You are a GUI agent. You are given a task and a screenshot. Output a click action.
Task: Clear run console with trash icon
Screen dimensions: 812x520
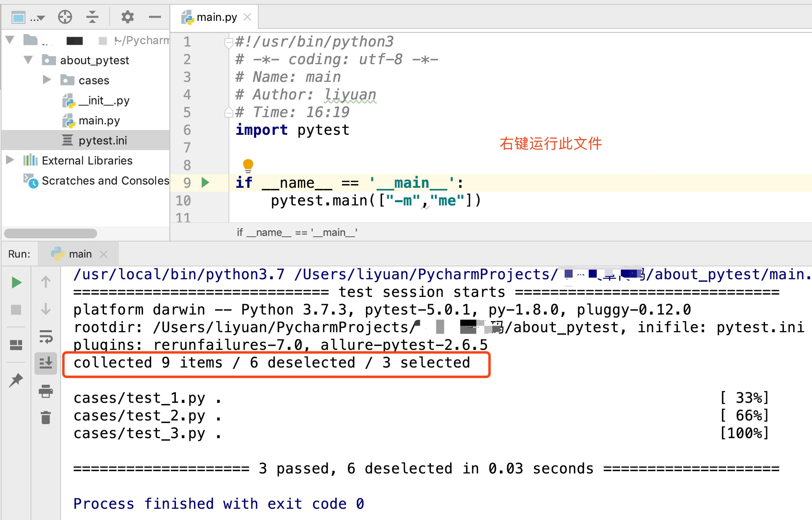46,418
